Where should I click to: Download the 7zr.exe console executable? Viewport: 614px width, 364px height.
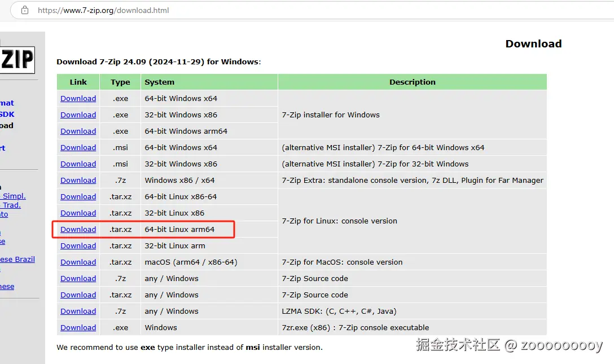tap(78, 328)
